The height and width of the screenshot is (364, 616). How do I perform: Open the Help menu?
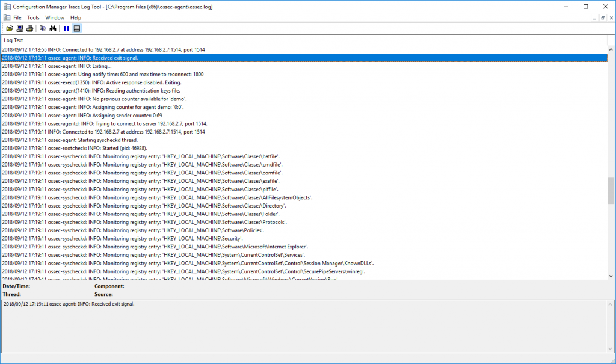point(76,17)
